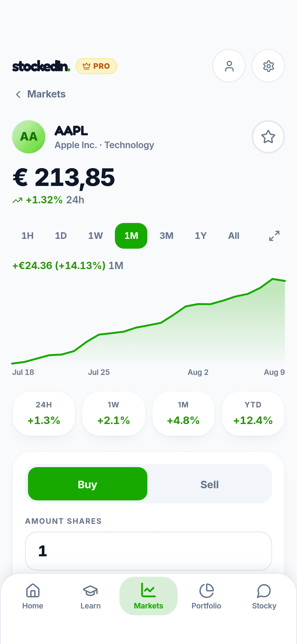
Task: Click the Aug 2 point on price chart
Action: pyautogui.click(x=198, y=304)
